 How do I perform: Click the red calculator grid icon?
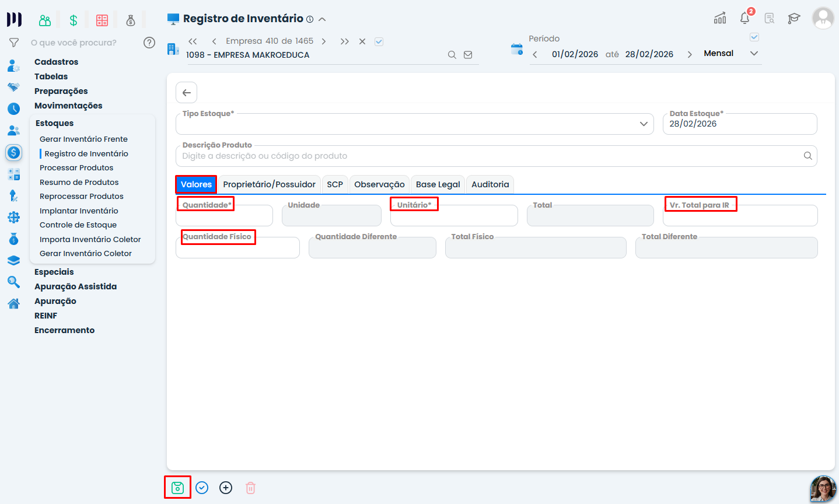[102, 20]
